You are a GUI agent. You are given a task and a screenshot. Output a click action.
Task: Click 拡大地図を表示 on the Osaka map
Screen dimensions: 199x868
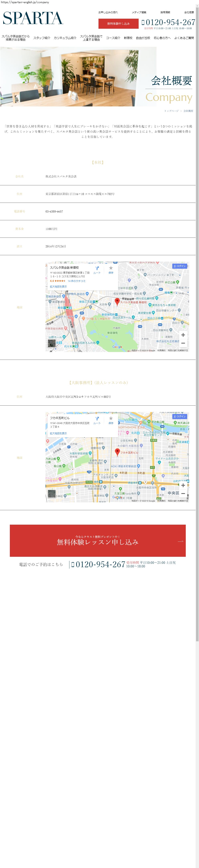click(58, 433)
